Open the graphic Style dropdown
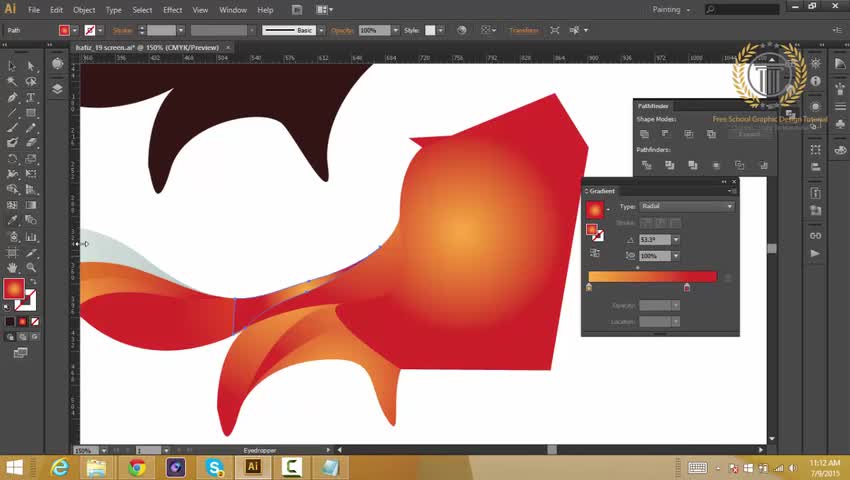Viewport: 850px width, 480px height. point(441,30)
